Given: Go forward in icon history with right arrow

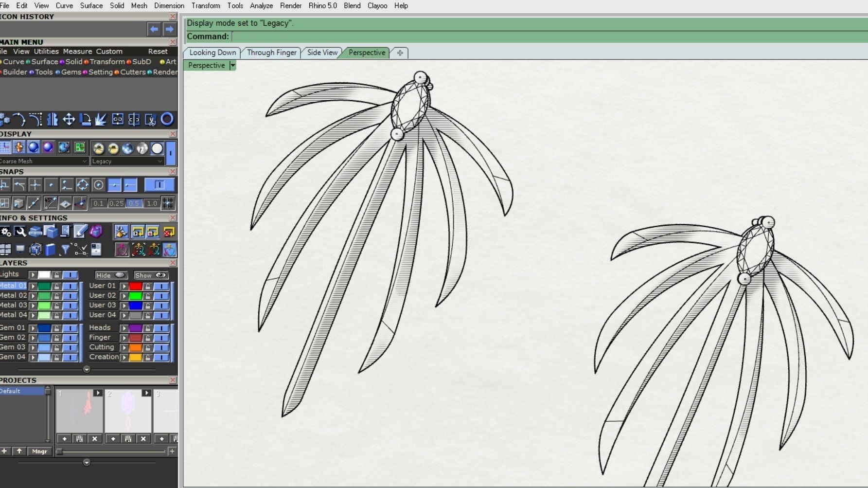Looking at the screenshot, I should [169, 29].
